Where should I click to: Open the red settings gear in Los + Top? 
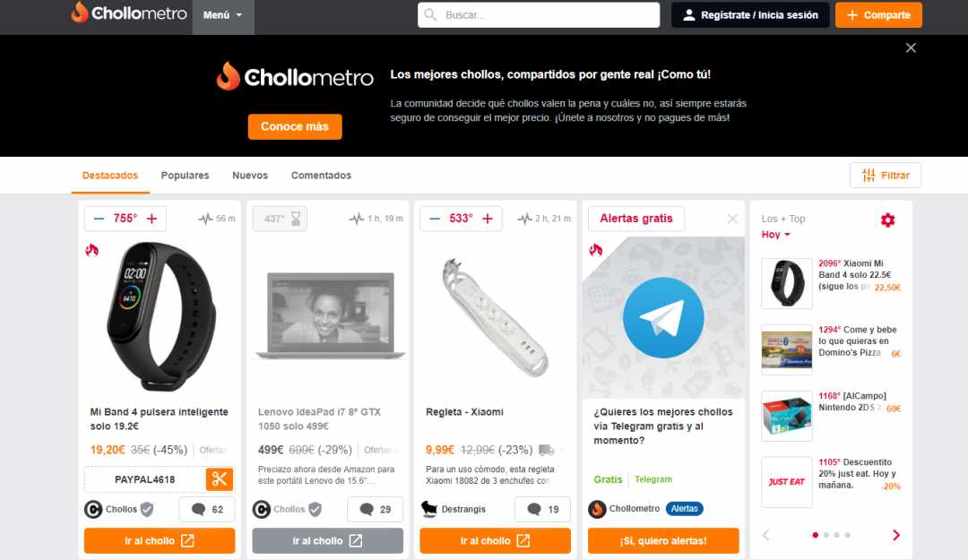[887, 220]
